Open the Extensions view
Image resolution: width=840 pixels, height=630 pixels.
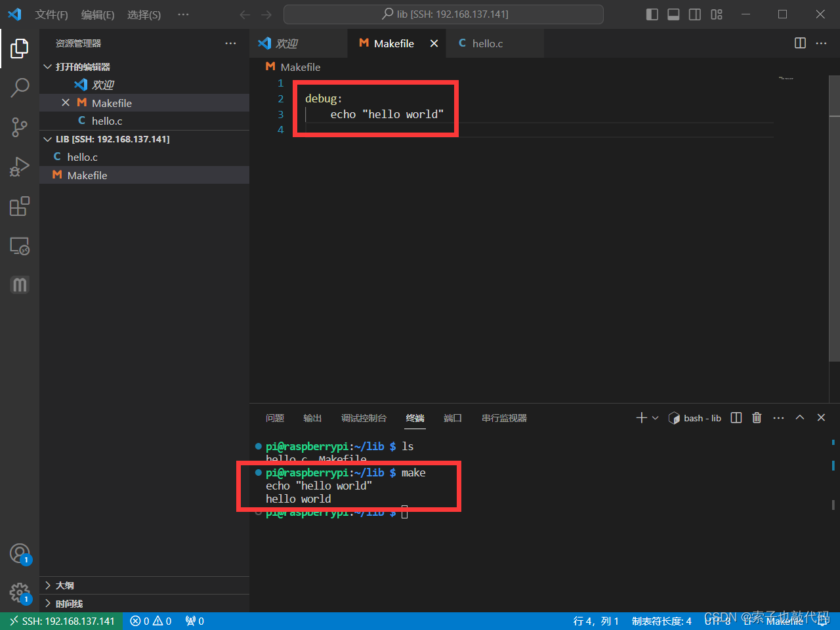point(20,206)
